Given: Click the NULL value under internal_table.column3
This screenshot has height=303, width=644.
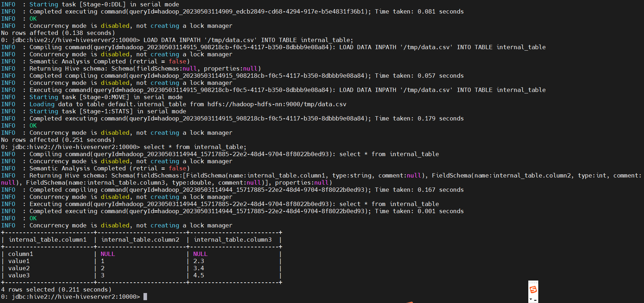Looking at the screenshot, I should (x=200, y=254).
